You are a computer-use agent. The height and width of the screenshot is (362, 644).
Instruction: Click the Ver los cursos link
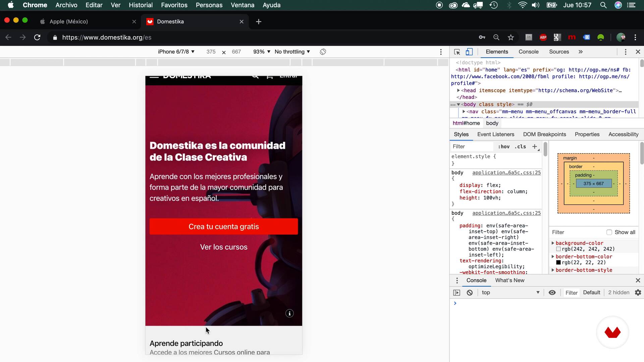click(224, 247)
